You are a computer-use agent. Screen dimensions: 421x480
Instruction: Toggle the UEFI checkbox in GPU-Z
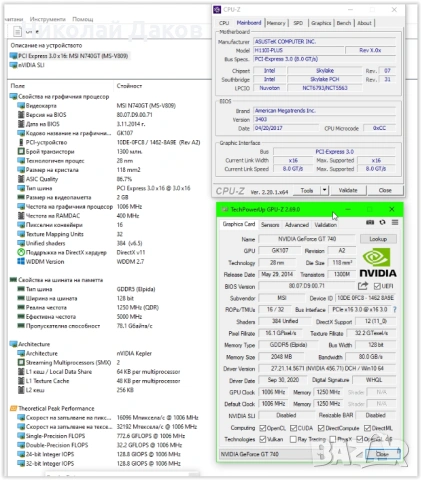click(377, 286)
